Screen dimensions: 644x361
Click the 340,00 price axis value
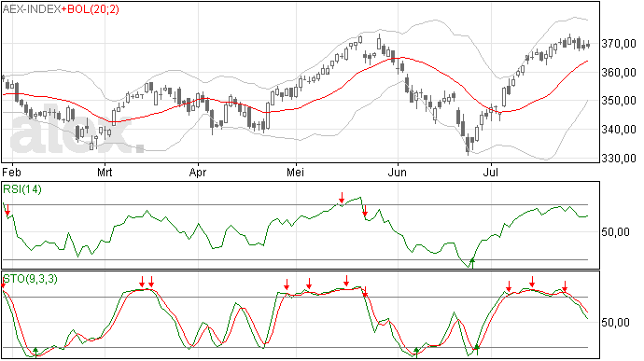(x=619, y=129)
